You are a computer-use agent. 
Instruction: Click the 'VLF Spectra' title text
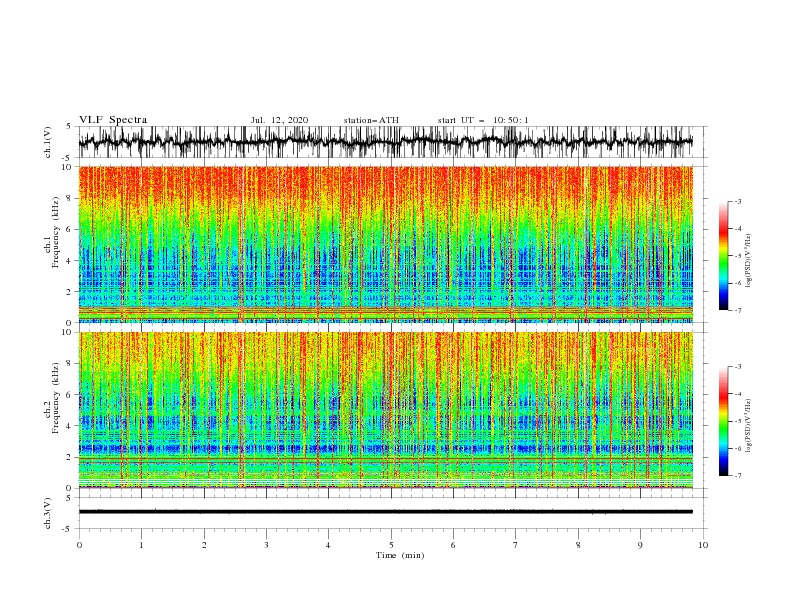coord(113,120)
